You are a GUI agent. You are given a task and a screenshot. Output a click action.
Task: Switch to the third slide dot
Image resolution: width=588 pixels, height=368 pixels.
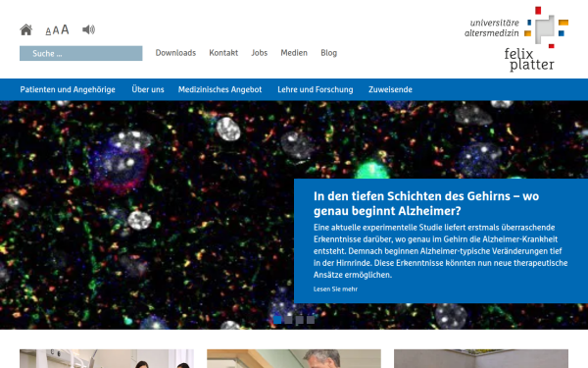(299, 320)
